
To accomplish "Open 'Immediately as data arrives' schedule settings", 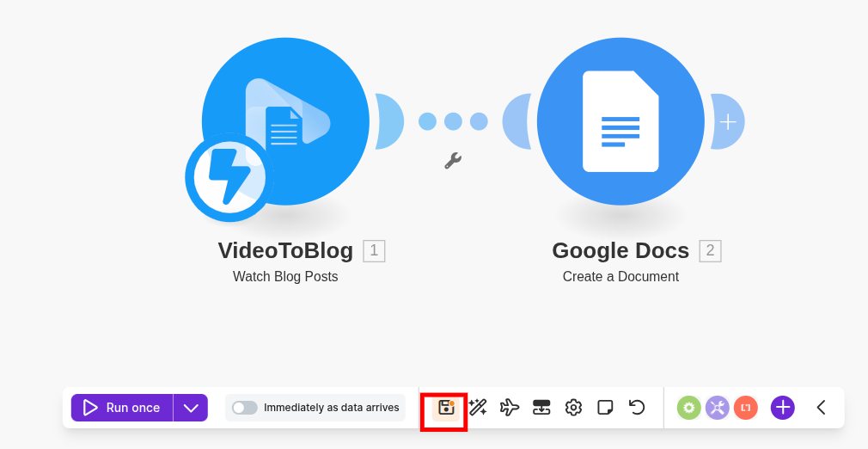I will click(x=331, y=408).
